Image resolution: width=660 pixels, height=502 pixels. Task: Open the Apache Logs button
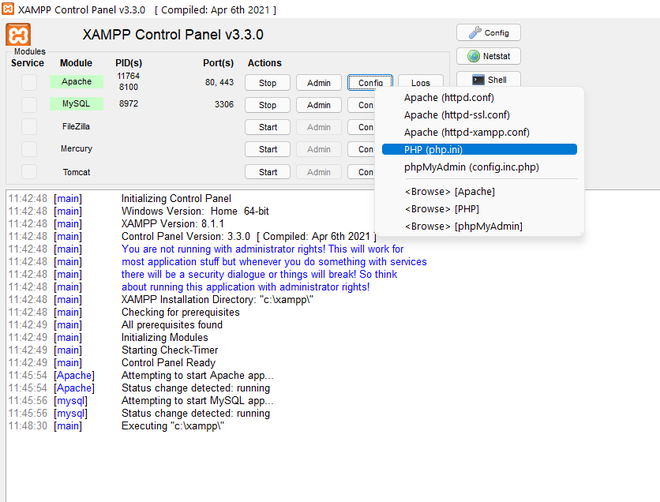(420, 81)
